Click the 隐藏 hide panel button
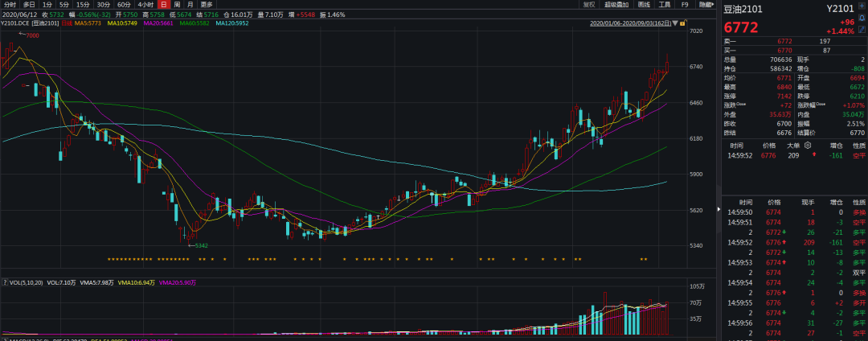868x341 pixels. click(706, 5)
